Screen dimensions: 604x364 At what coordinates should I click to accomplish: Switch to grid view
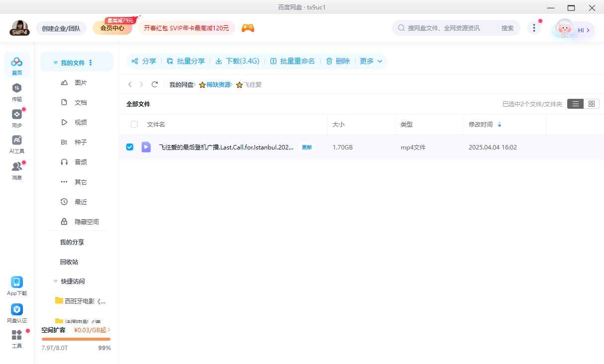(592, 104)
